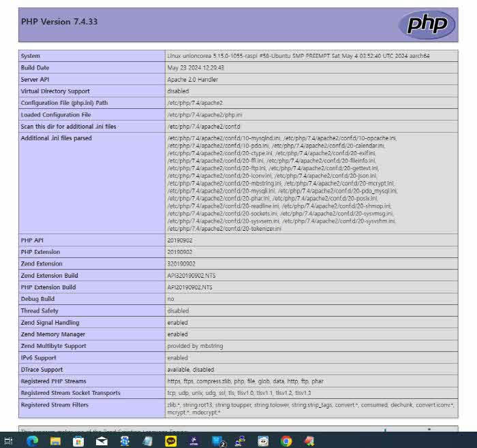Click 'Debug Build' label
Image resolution: width=477 pixels, height=448 pixels.
[x=37, y=299]
